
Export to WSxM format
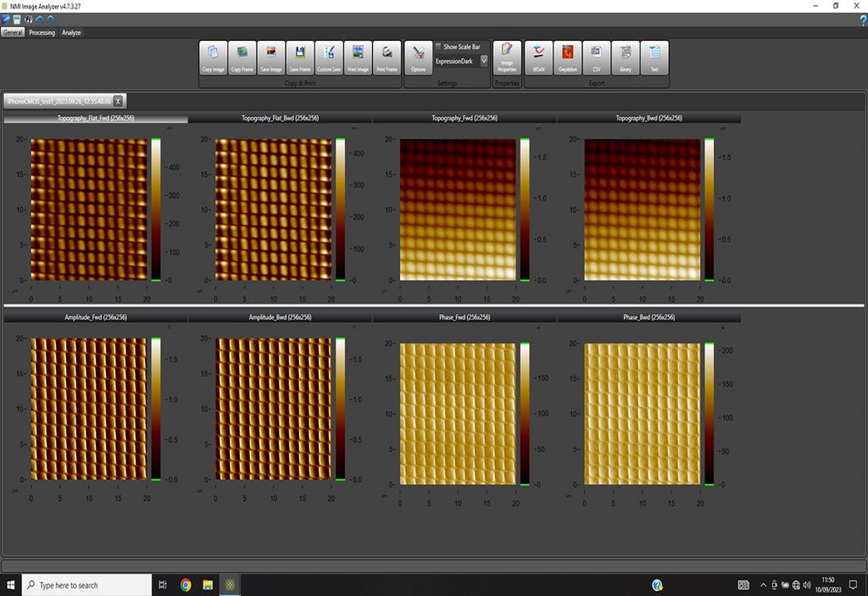click(x=538, y=58)
